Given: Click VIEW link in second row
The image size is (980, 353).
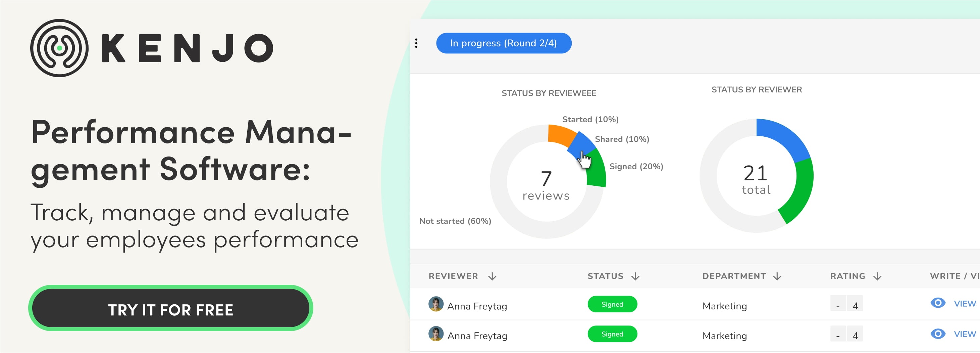Looking at the screenshot, I should (x=965, y=334).
